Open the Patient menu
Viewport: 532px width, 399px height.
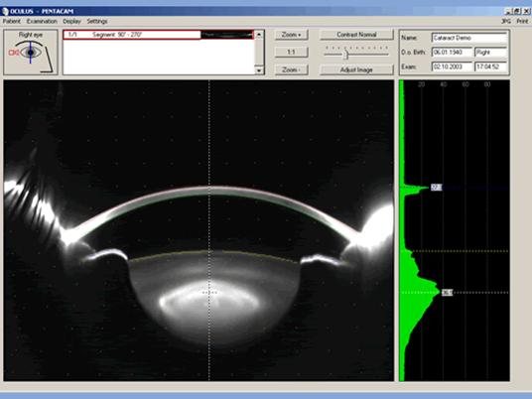[12, 21]
